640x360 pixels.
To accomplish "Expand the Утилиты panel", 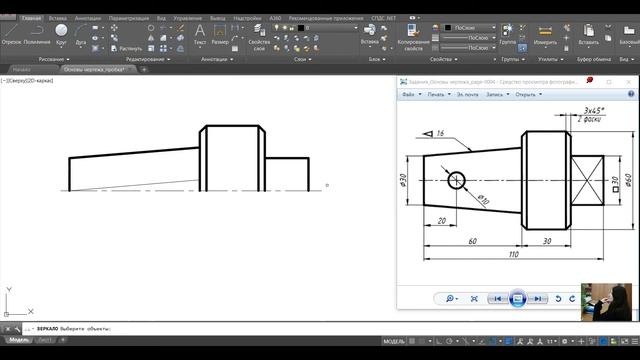I will pyautogui.click(x=550, y=59).
